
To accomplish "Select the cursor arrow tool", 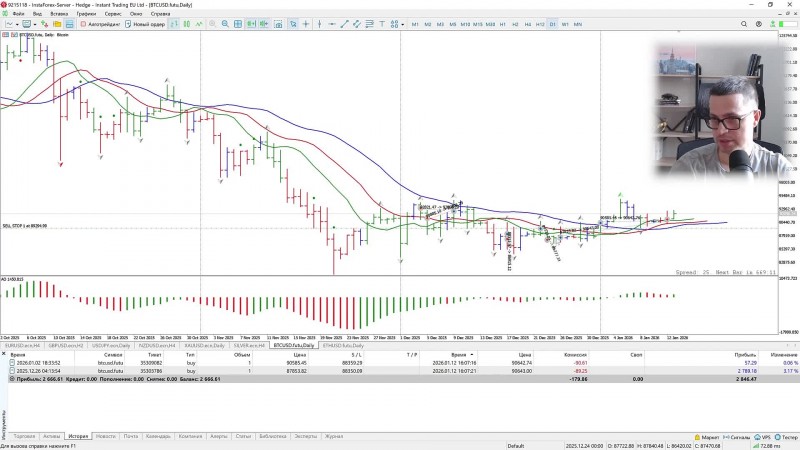I will pos(293,24).
